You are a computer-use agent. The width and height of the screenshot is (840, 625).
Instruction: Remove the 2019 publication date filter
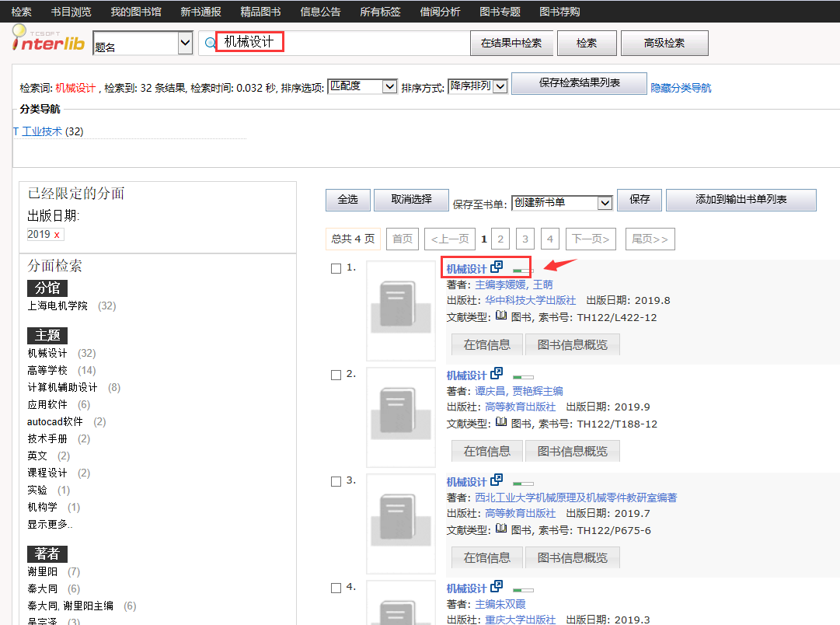(x=57, y=235)
